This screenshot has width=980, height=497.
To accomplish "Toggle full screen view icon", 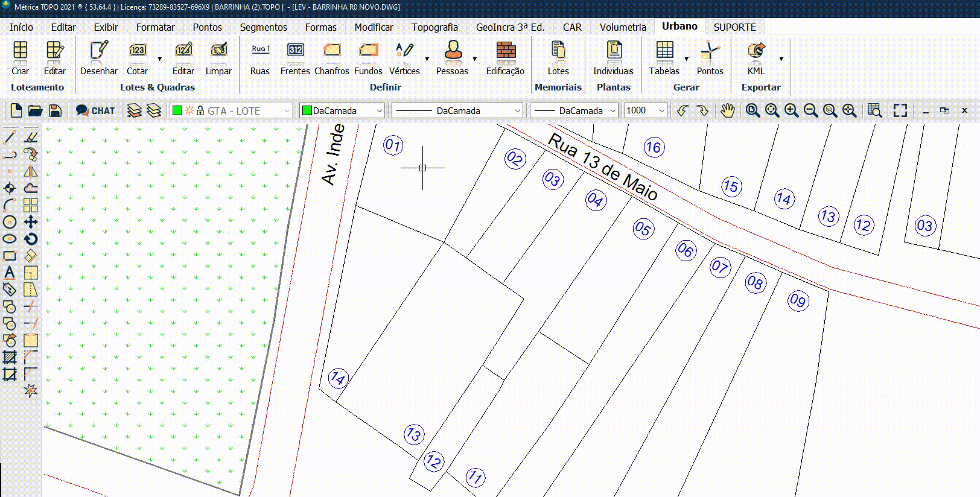I will point(900,110).
